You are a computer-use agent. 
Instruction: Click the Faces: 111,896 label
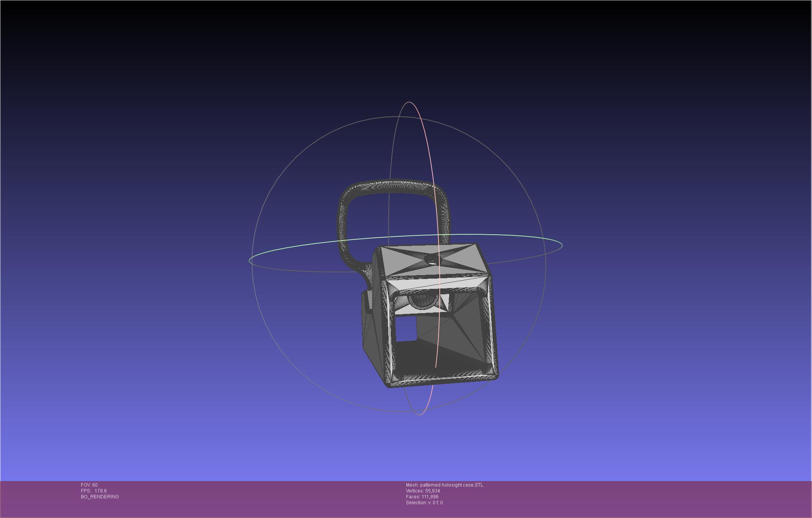click(422, 497)
